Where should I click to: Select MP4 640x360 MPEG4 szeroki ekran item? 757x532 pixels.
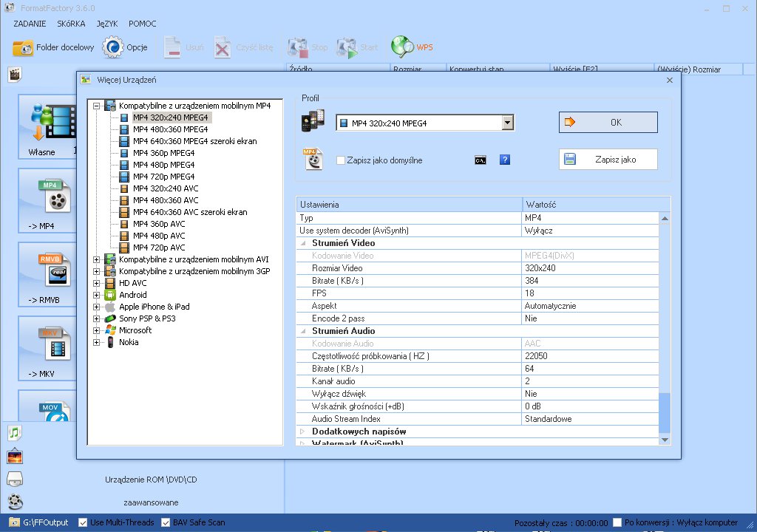tap(195, 141)
